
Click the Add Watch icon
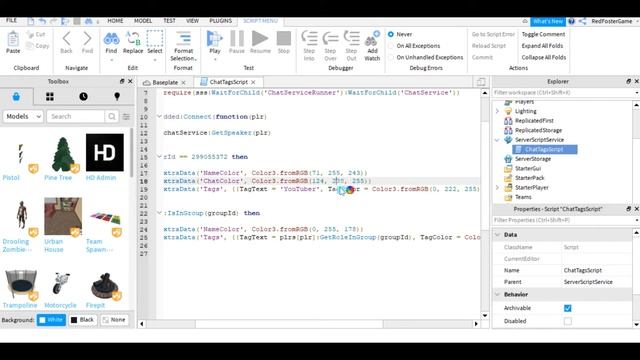[x=372, y=38]
